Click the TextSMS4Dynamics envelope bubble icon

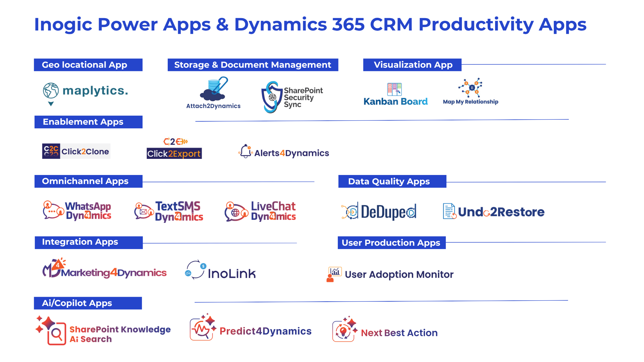pyautogui.click(x=144, y=211)
